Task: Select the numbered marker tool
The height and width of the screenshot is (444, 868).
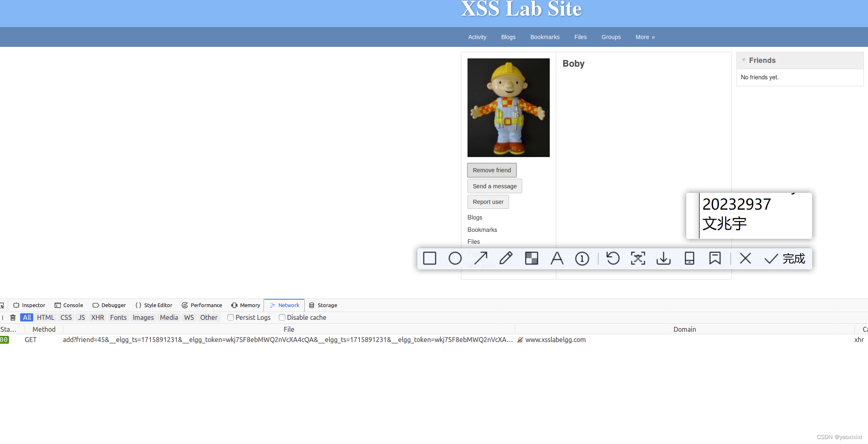Action: pos(582,259)
